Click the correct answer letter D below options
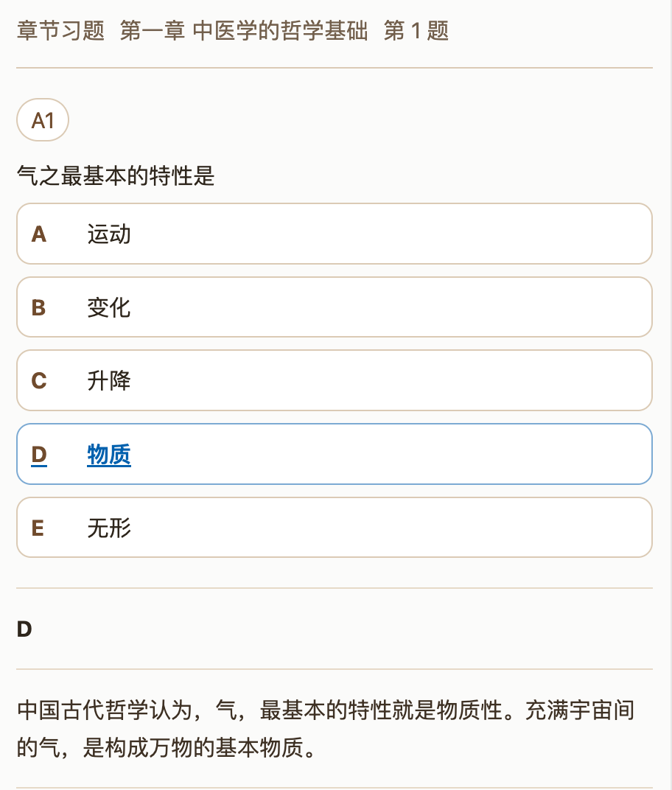Screen dimensions: 672x790 tap(24, 629)
